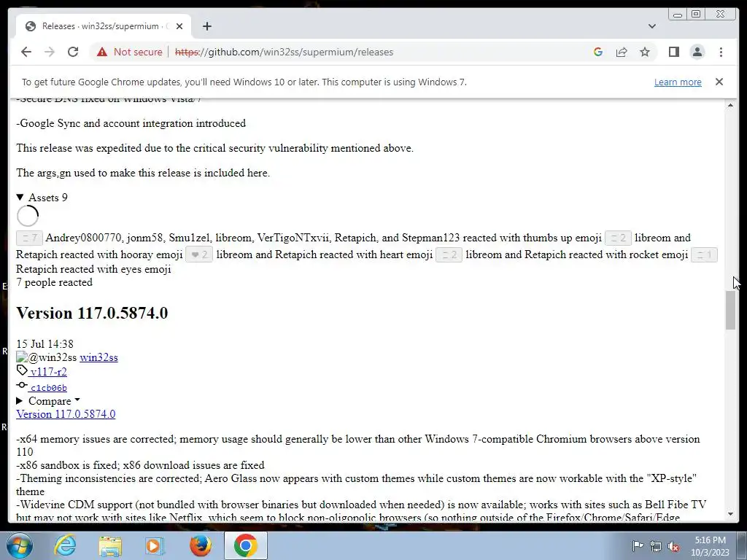Click the forward navigation arrow
The height and width of the screenshot is (560, 747).
click(50, 52)
